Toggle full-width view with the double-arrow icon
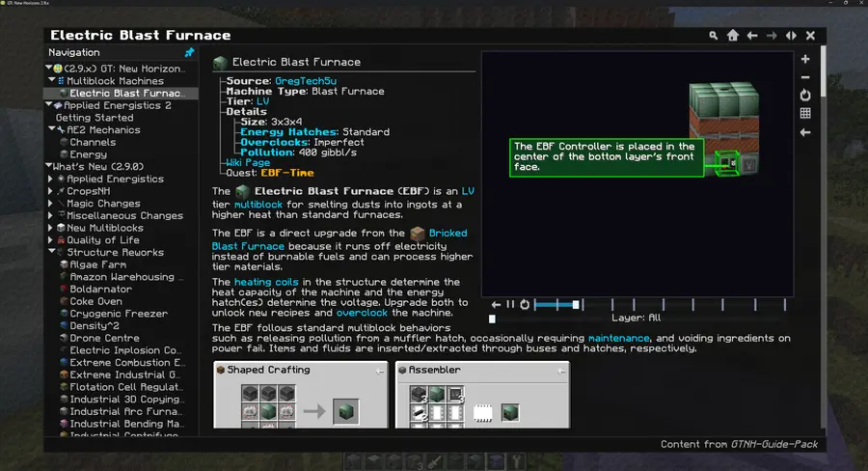This screenshot has width=868, height=471. 791,36
